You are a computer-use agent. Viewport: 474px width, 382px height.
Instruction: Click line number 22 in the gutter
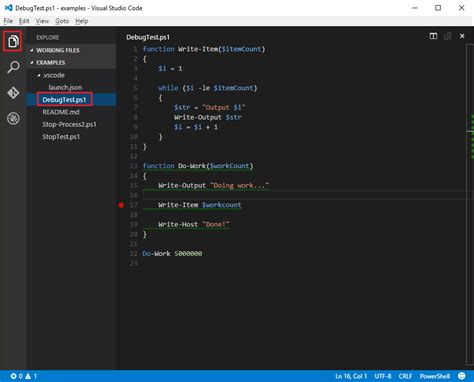click(133, 254)
